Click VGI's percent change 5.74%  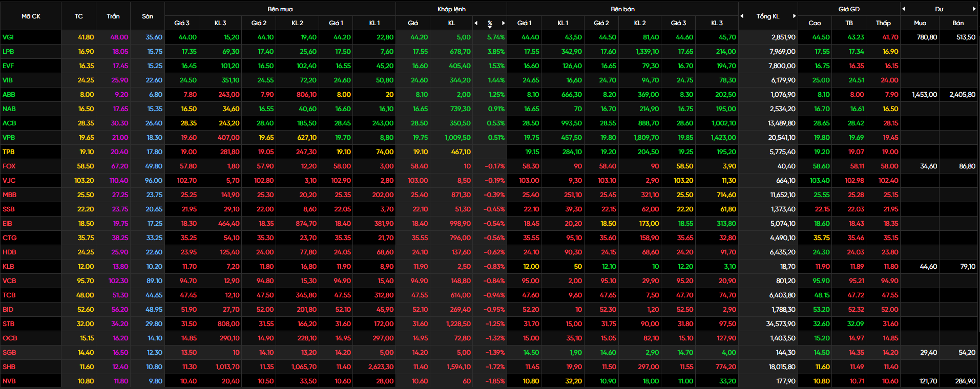pos(495,37)
